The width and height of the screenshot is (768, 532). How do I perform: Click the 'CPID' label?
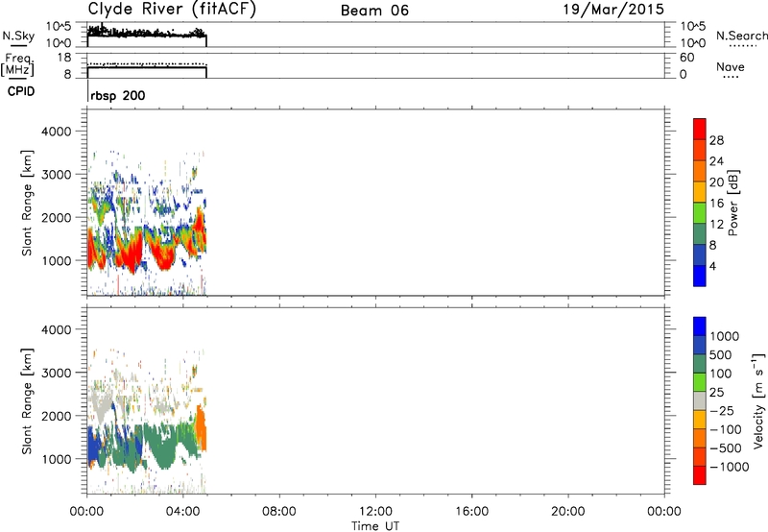[x=21, y=91]
